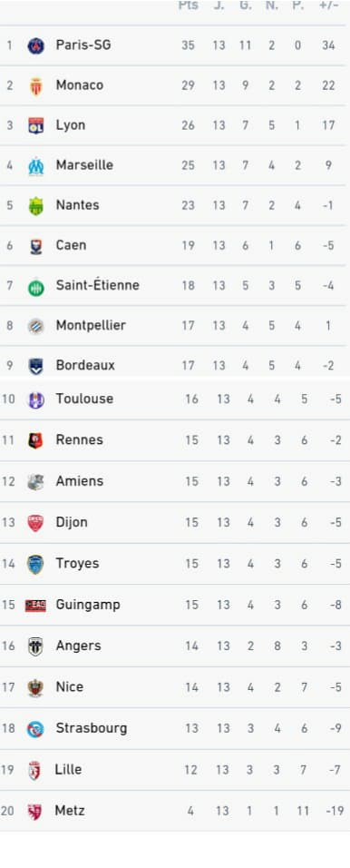
Task: Click the Guingamp EAG logo
Action: pyautogui.click(x=35, y=605)
